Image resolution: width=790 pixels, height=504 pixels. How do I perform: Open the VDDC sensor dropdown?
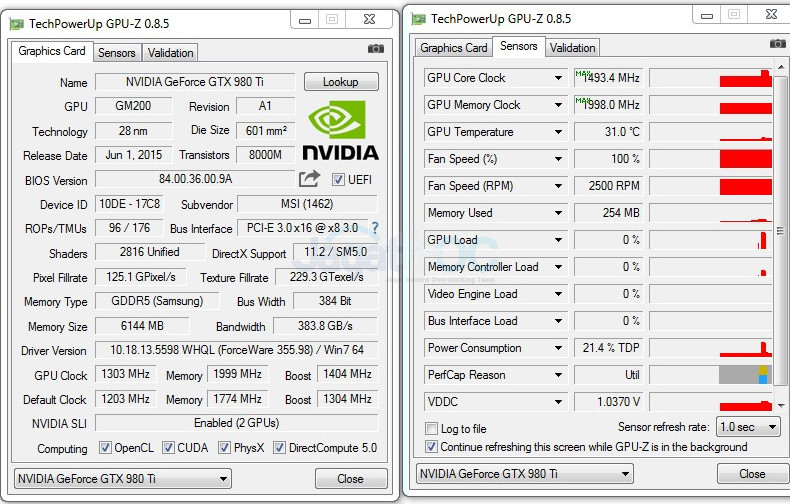point(558,402)
